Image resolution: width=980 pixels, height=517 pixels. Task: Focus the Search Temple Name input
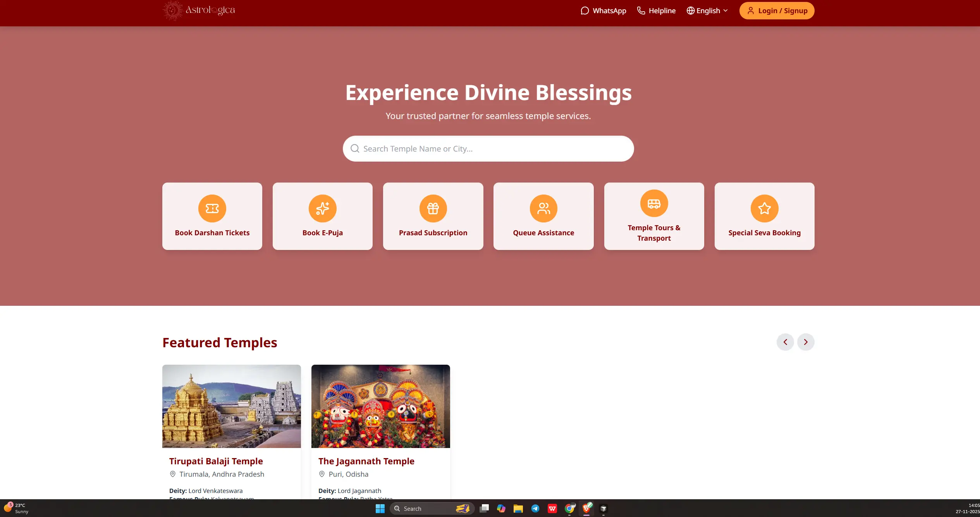488,149
